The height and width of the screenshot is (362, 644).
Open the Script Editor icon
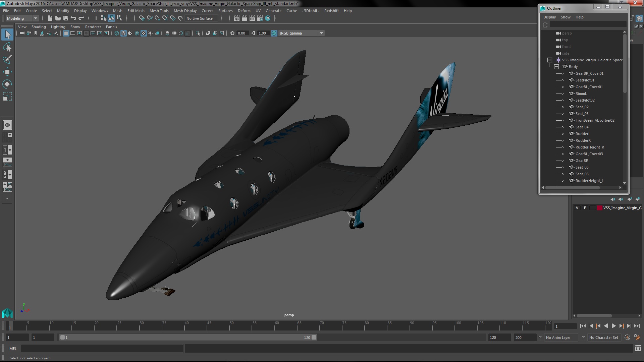638,349
